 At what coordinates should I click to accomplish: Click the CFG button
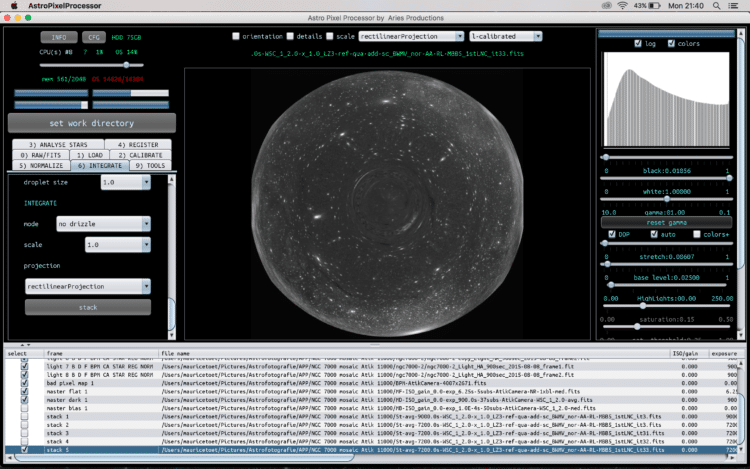94,37
